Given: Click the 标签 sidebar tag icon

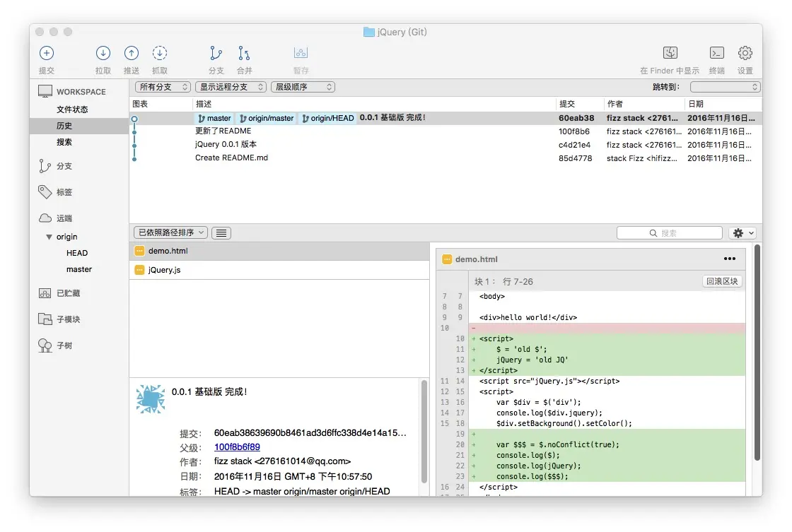Looking at the screenshot, I should [x=45, y=191].
